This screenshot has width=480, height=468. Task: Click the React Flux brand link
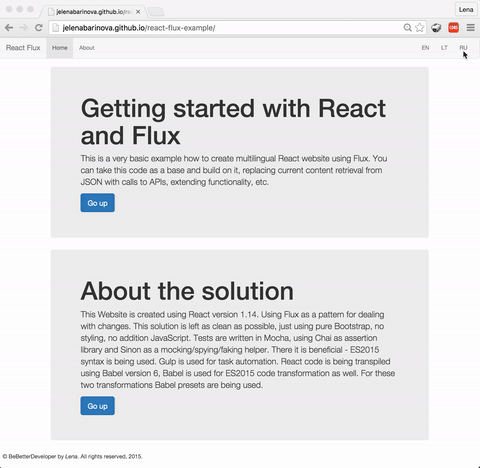click(x=23, y=48)
